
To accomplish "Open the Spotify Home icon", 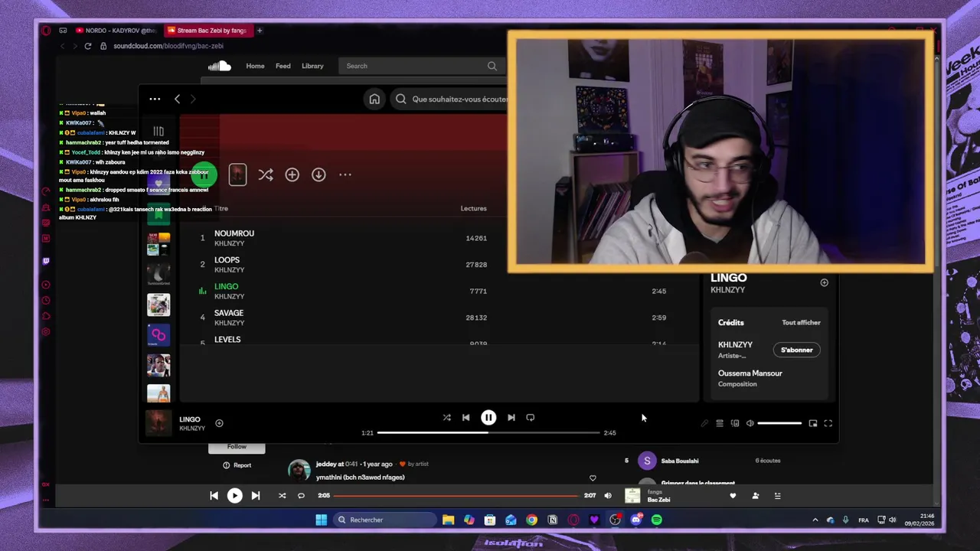I will click(x=374, y=99).
